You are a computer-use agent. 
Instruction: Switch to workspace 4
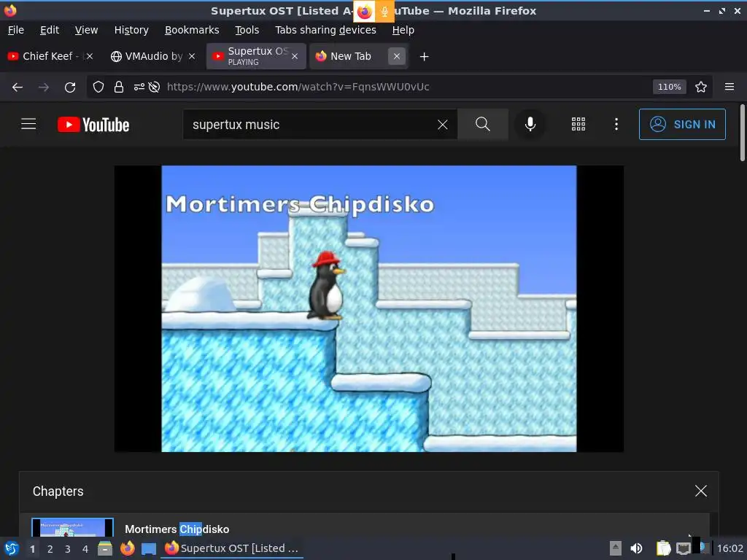85,549
